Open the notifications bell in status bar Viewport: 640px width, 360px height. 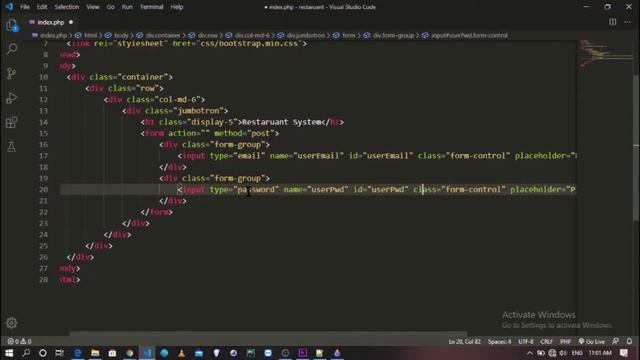point(629,341)
